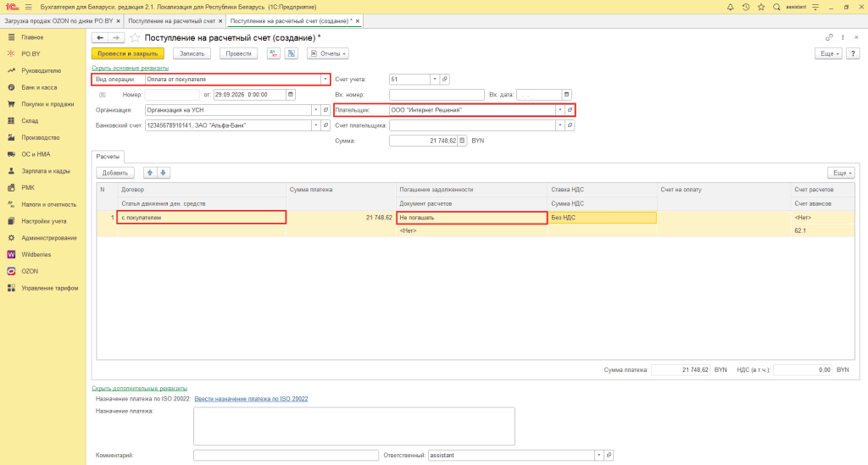Click Провести и закрыть button
This screenshot has width=868, height=465.
[128, 53]
